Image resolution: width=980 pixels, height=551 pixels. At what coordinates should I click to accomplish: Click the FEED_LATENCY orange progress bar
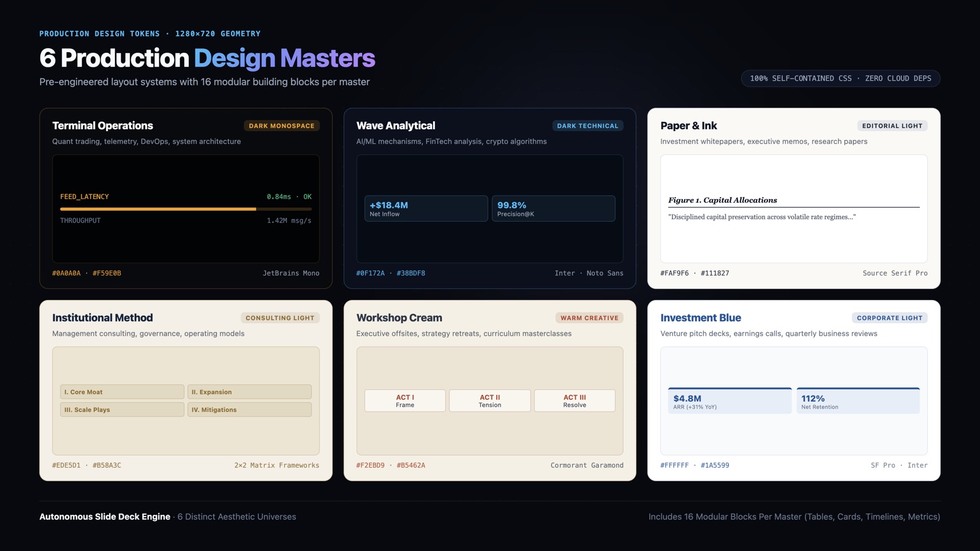[x=186, y=209]
